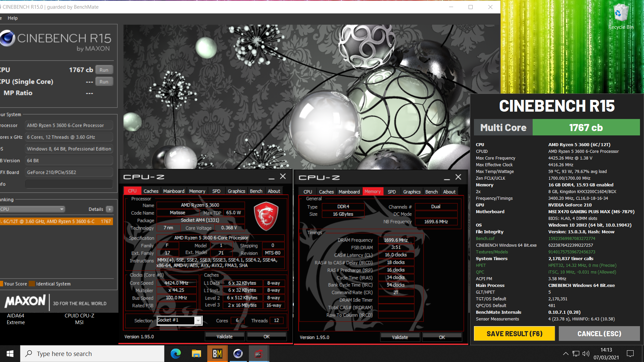This screenshot has height=362, width=644.
Task: Select Caches tab in right CPU-Z window
Action: pyautogui.click(x=326, y=192)
